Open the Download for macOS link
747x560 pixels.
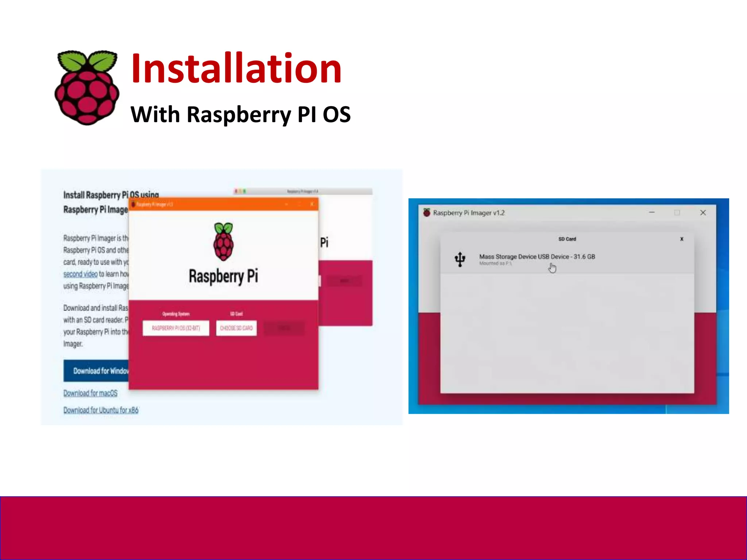90,393
